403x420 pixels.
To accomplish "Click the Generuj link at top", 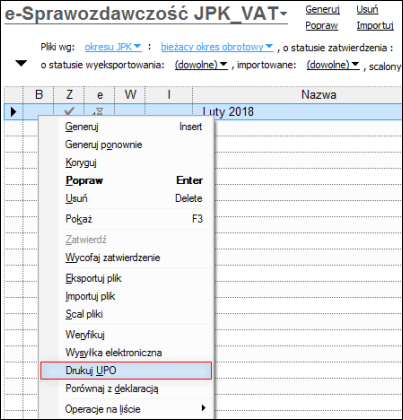I will 322,10.
